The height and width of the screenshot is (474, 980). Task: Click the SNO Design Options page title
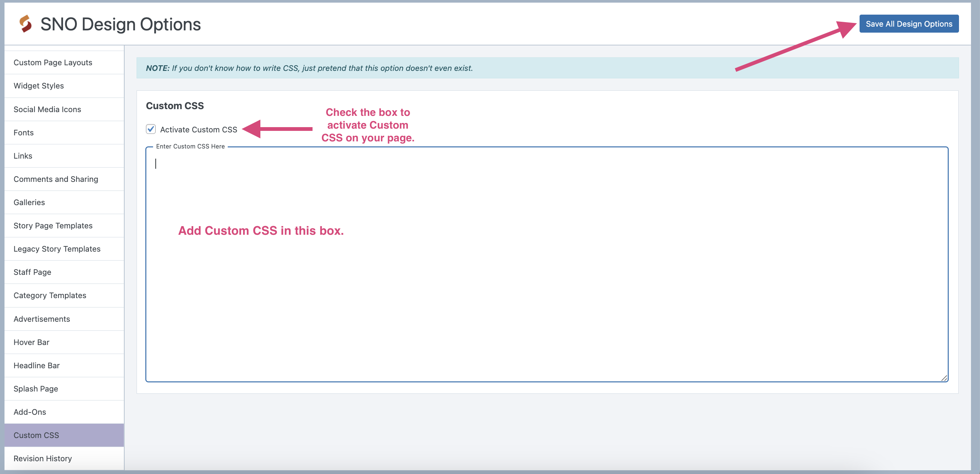click(x=120, y=24)
